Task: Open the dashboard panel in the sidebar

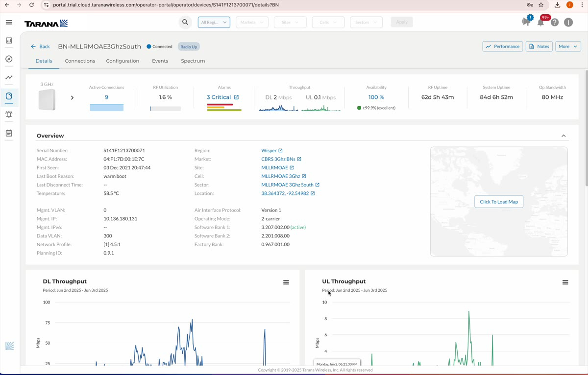Action: pos(9,41)
